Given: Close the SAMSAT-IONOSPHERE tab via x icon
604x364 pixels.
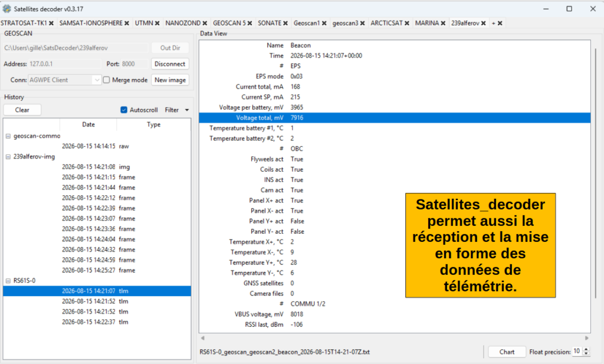Looking at the screenshot, I should (127, 23).
